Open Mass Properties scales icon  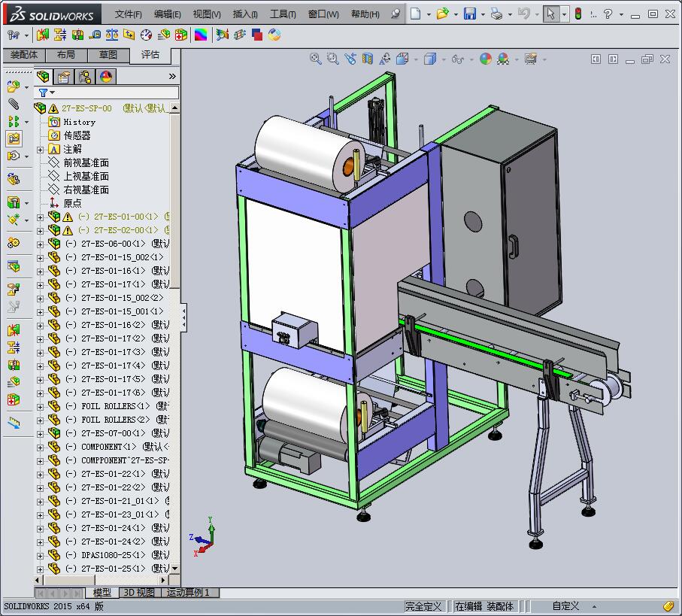coord(112,35)
